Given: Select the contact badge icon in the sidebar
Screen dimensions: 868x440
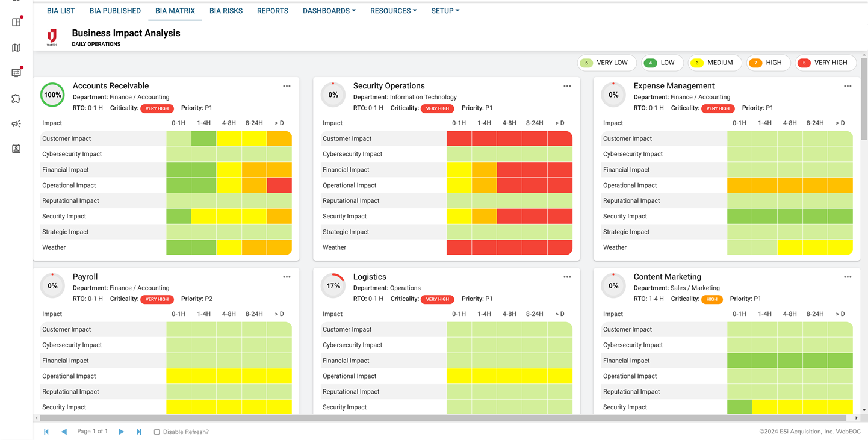Looking at the screenshot, I should pos(16,149).
